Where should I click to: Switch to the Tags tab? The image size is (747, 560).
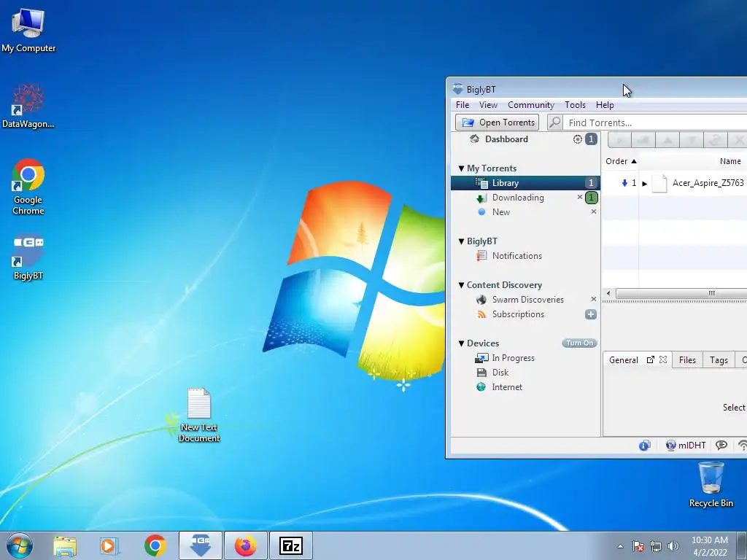pyautogui.click(x=719, y=360)
